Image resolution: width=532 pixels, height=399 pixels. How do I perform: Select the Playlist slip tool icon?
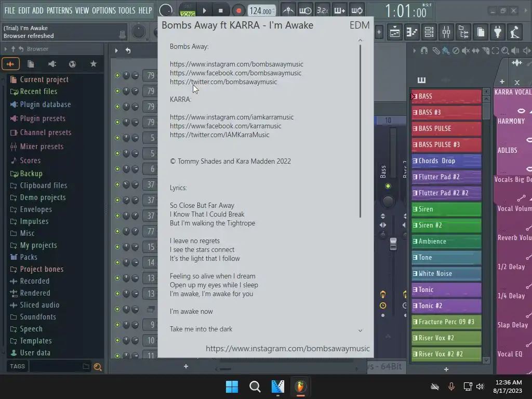(x=476, y=51)
